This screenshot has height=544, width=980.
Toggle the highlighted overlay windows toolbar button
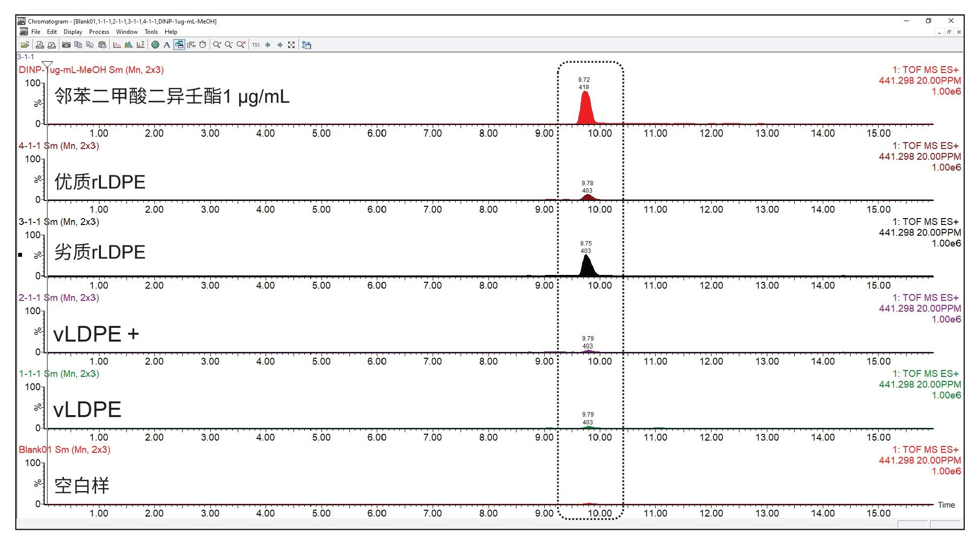click(x=179, y=45)
